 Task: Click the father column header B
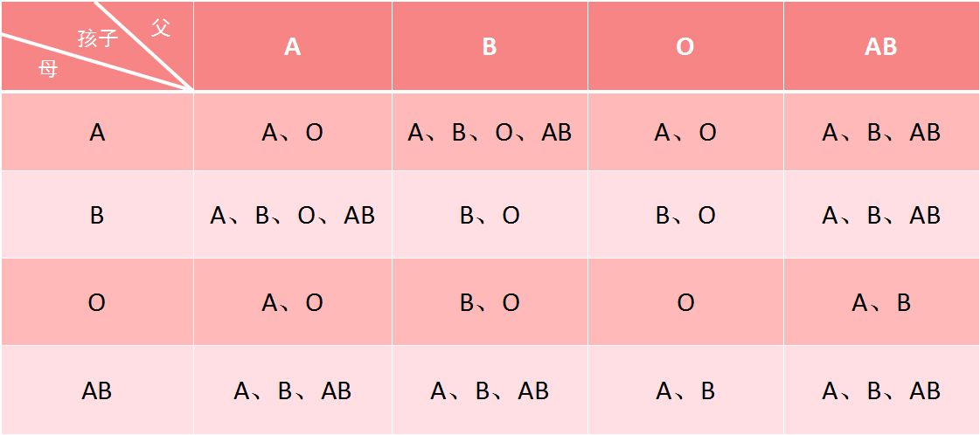pos(490,46)
